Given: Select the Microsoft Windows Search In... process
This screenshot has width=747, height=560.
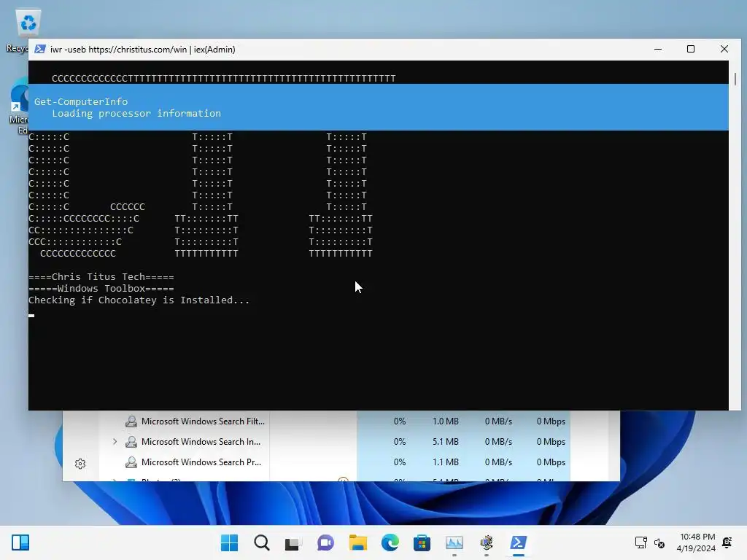Looking at the screenshot, I should [x=201, y=441].
